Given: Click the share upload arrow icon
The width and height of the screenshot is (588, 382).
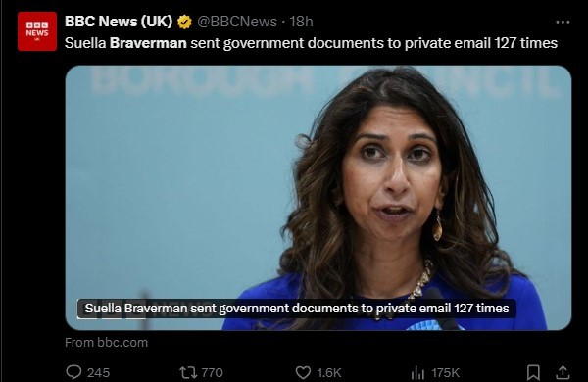Looking at the screenshot, I should click(563, 372).
